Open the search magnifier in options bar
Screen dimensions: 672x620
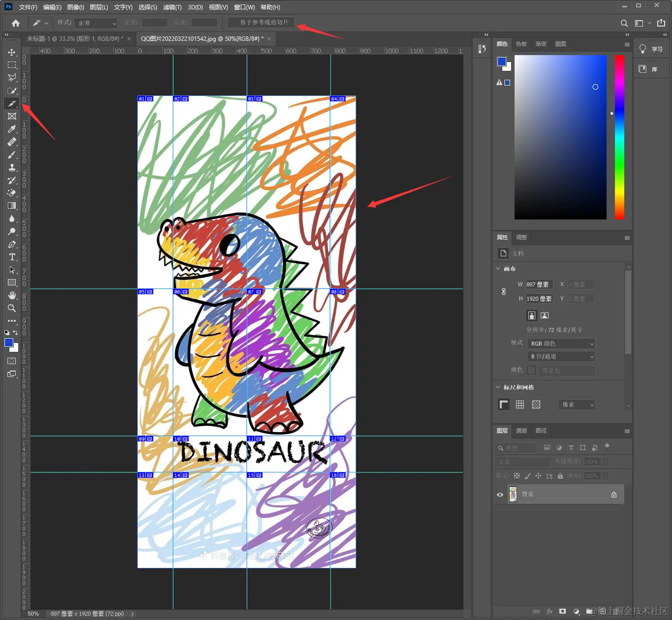(x=624, y=23)
